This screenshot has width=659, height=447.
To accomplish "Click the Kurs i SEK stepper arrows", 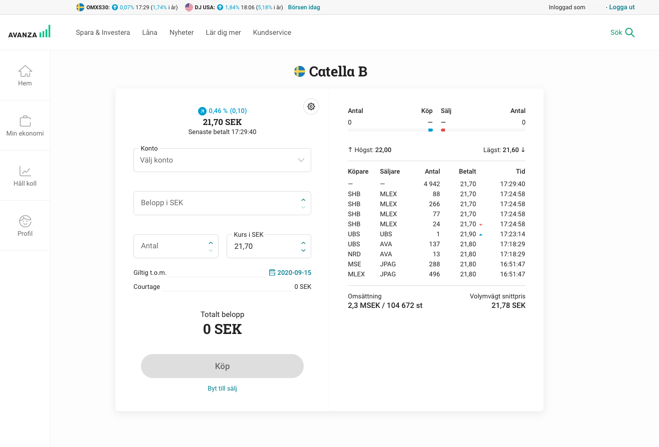I will [303, 246].
